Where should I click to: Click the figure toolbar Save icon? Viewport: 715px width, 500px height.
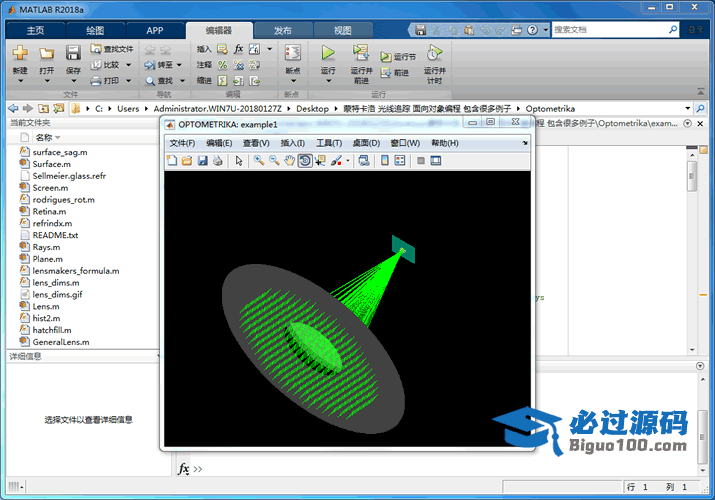pyautogui.click(x=202, y=160)
